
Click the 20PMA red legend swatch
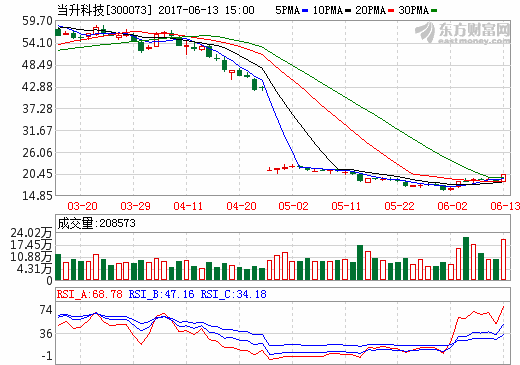pyautogui.click(x=391, y=11)
